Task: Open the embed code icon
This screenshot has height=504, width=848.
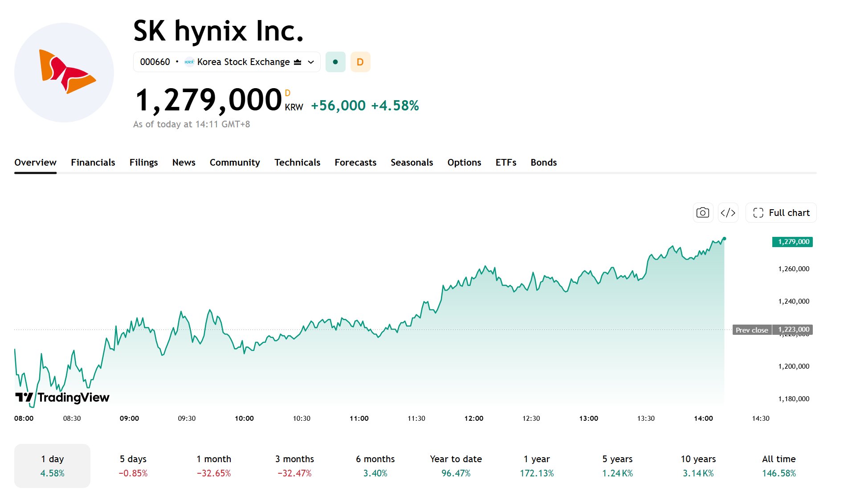Action: tap(728, 213)
